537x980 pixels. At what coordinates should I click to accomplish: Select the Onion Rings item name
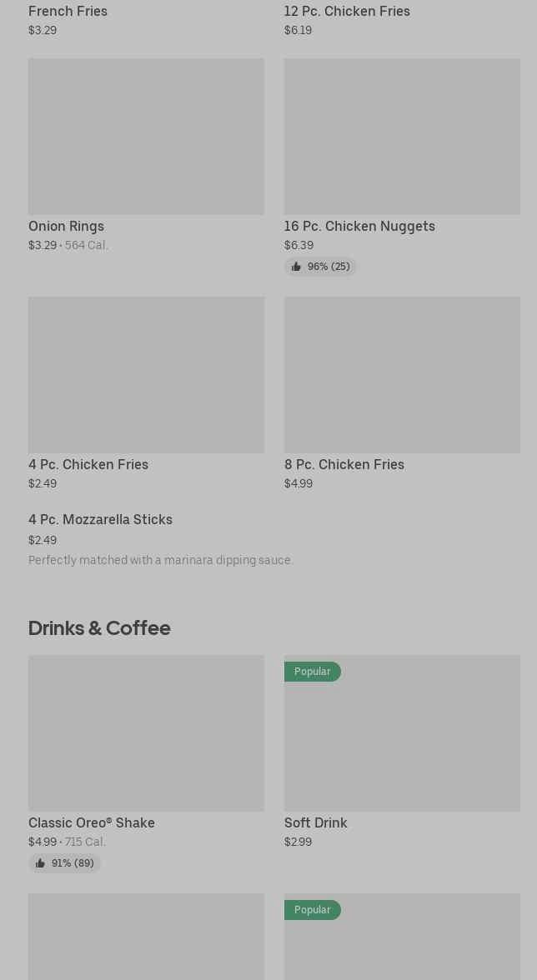pyautogui.click(x=66, y=226)
